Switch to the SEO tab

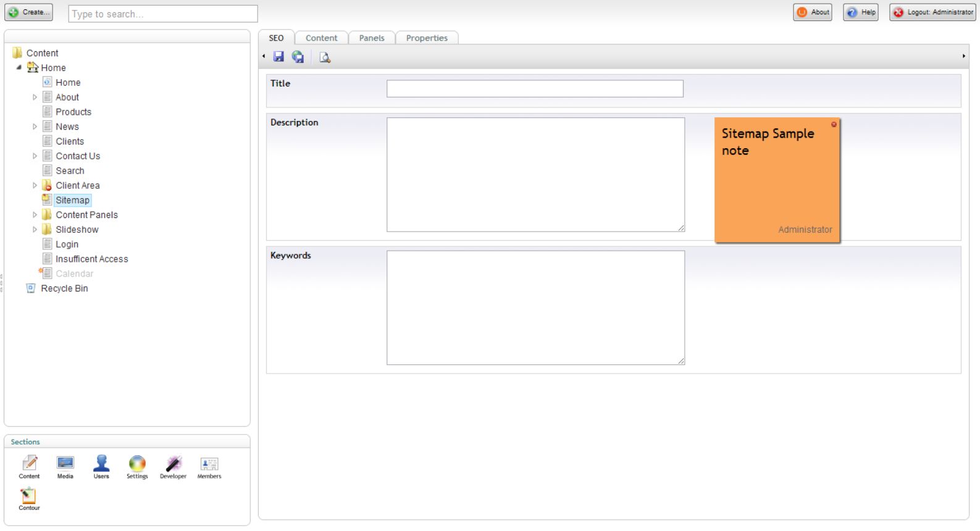276,38
